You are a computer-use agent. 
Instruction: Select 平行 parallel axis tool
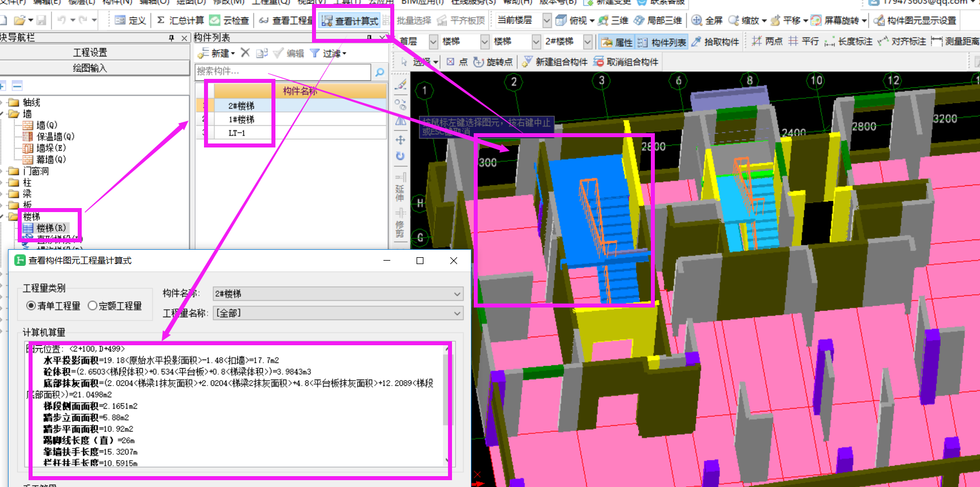tap(803, 42)
